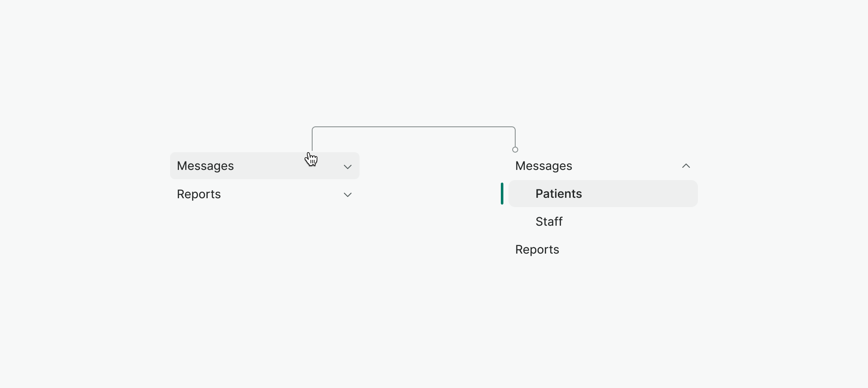Click the left Reports menu label
Image resolution: width=868 pixels, height=388 pixels.
click(x=198, y=194)
